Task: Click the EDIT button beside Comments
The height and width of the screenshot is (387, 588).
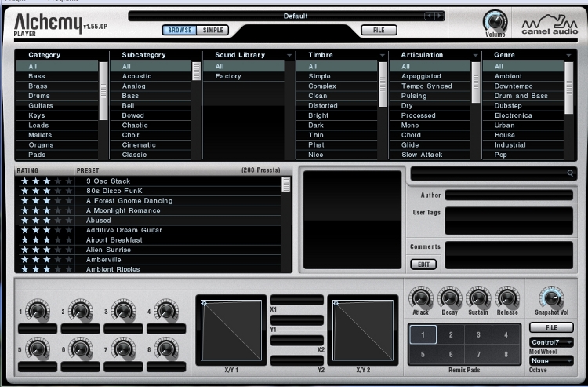Action: 423,265
